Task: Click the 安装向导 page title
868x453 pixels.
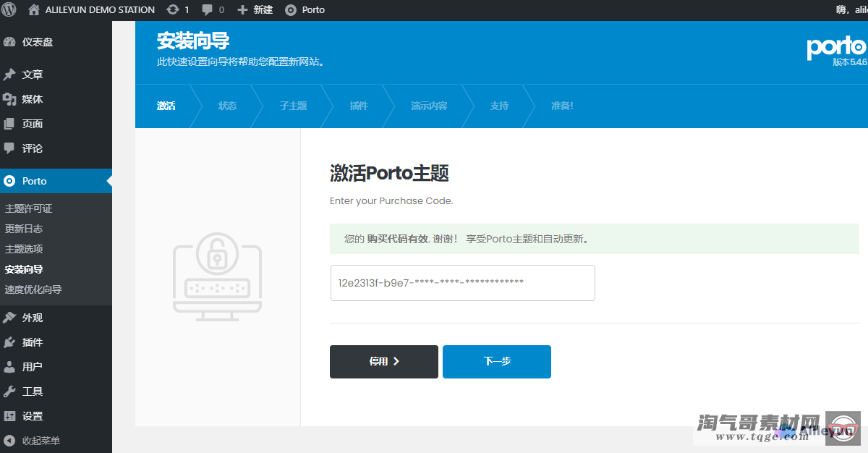Action: [193, 41]
